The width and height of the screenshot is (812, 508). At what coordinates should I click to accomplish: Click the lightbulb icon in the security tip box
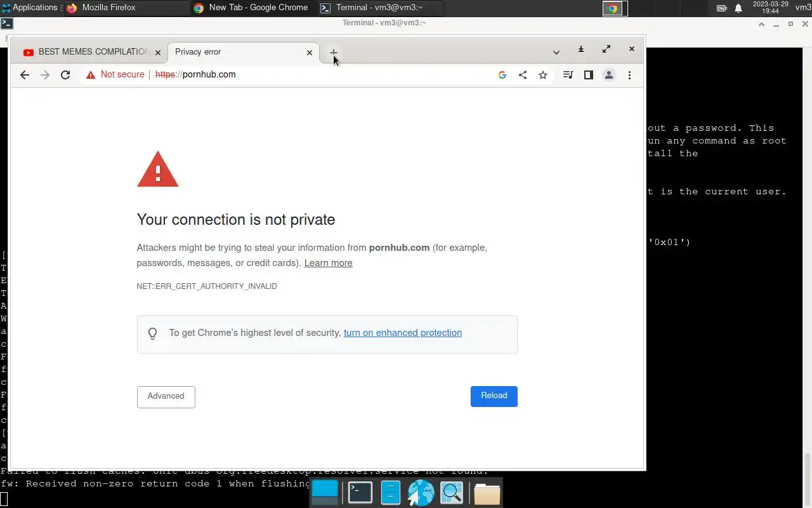click(x=152, y=333)
